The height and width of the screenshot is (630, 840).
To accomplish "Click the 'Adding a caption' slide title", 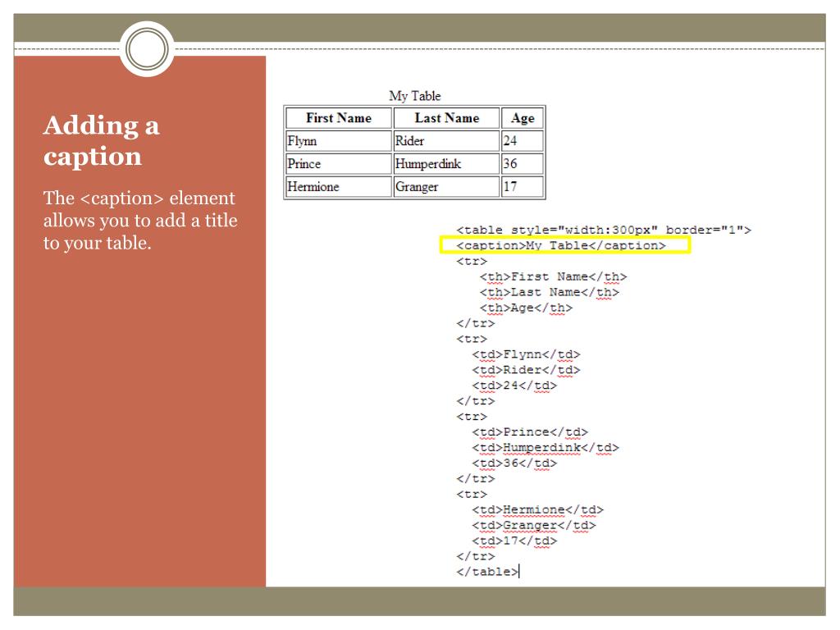I will (102, 141).
